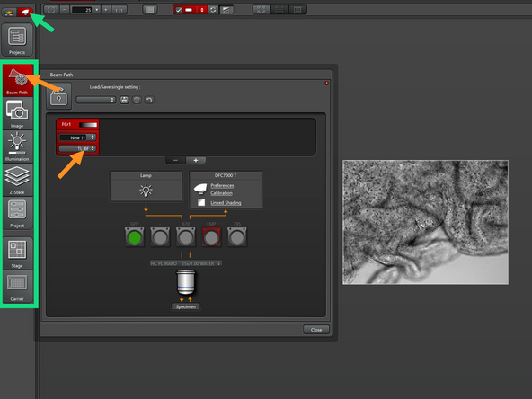Click the objective lens icon
Image resolution: width=532 pixels, height=399 pixels.
click(186, 282)
